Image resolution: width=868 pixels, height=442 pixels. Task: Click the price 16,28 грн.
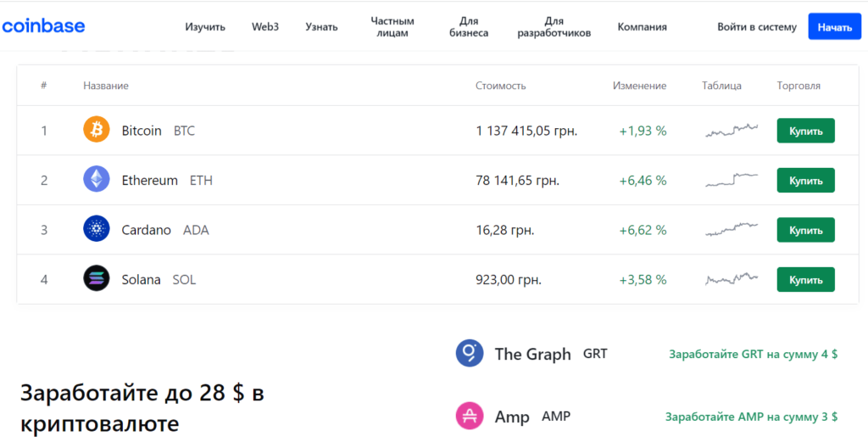tap(505, 231)
